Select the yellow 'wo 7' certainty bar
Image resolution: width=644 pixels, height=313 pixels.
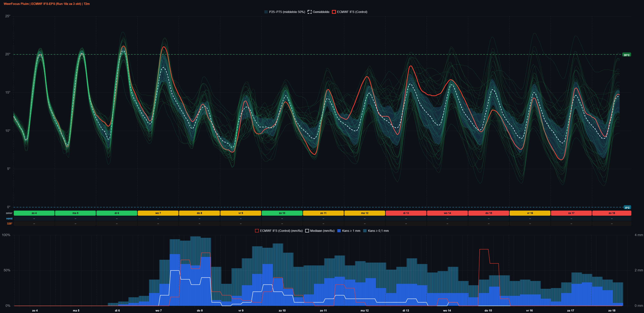[158, 213]
